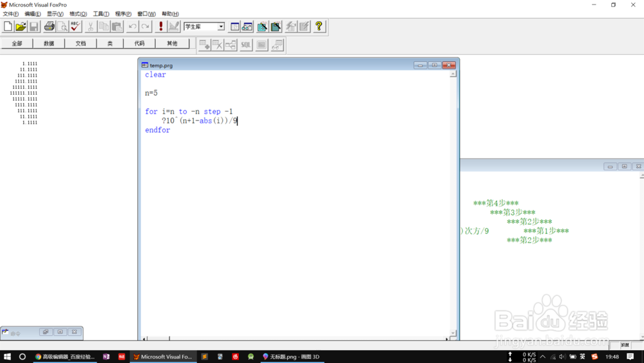644x363 pixels.
Task: Open Help with question mark icon
Action: [x=319, y=26]
